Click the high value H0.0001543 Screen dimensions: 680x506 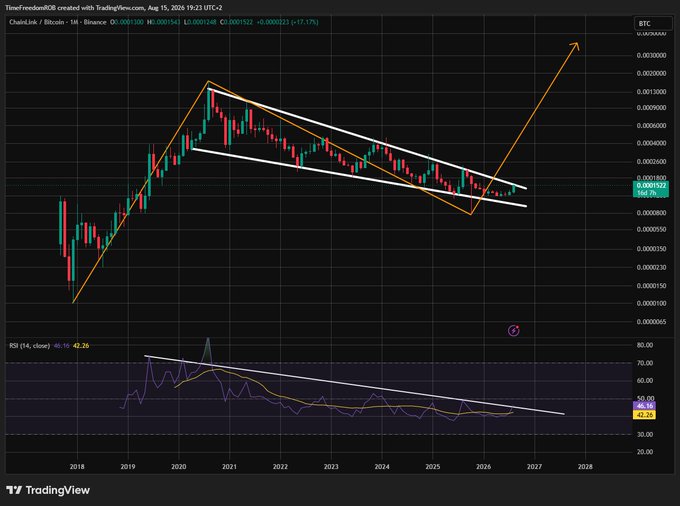[x=163, y=22]
